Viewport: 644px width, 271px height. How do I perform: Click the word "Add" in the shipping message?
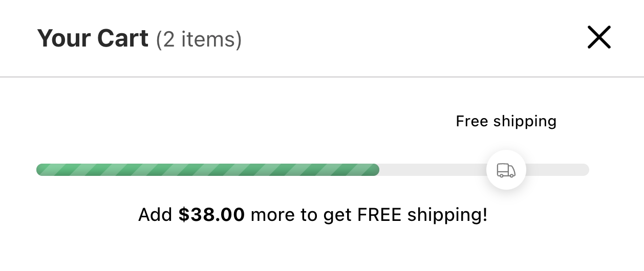tap(155, 215)
